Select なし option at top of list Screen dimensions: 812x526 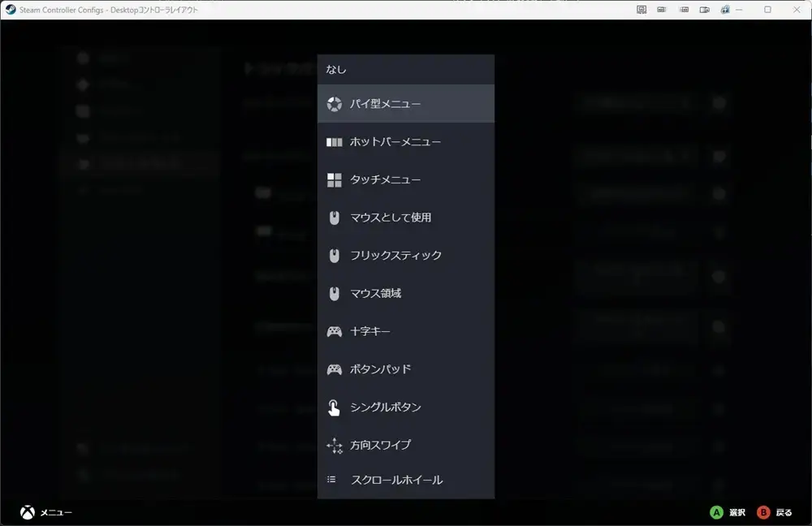point(405,69)
